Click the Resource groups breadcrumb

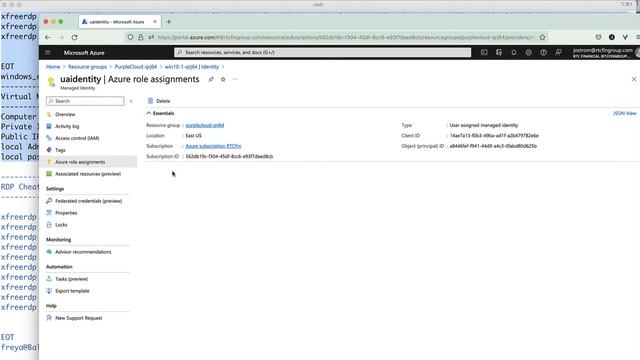click(87, 67)
